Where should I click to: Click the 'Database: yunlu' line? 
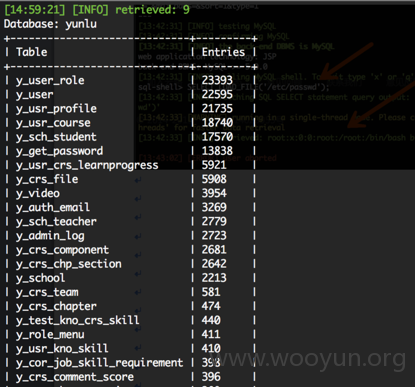pyautogui.click(x=50, y=24)
